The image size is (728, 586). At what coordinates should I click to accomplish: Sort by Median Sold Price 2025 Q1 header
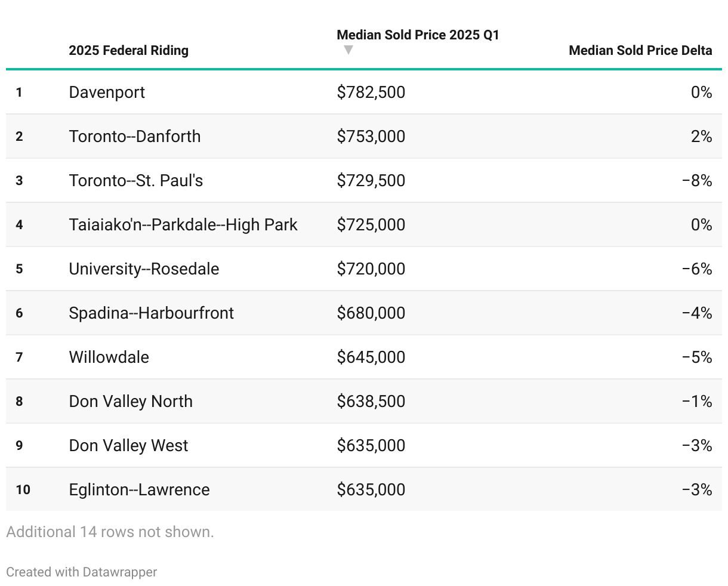click(x=418, y=35)
